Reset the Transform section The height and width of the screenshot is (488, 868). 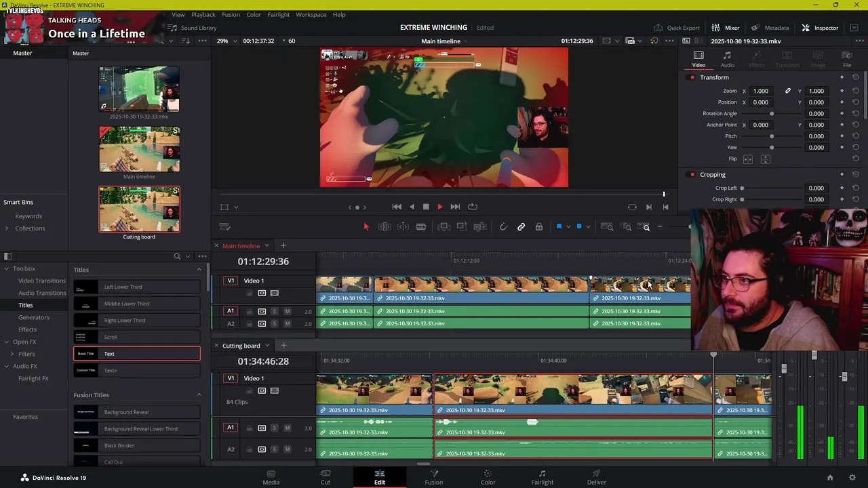(856, 77)
